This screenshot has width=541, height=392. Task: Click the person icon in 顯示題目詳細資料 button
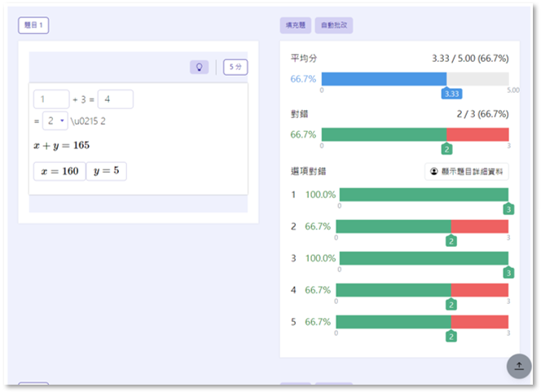pos(434,172)
